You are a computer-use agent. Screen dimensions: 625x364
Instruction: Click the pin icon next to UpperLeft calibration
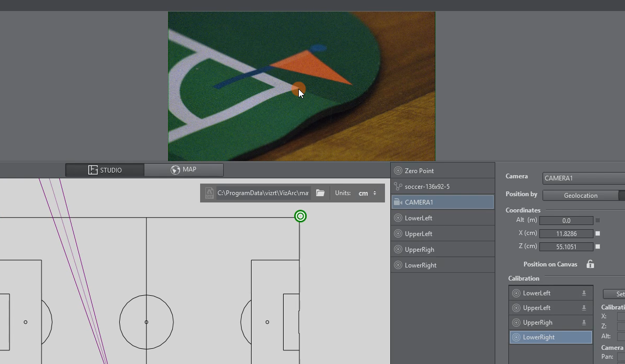click(x=584, y=308)
